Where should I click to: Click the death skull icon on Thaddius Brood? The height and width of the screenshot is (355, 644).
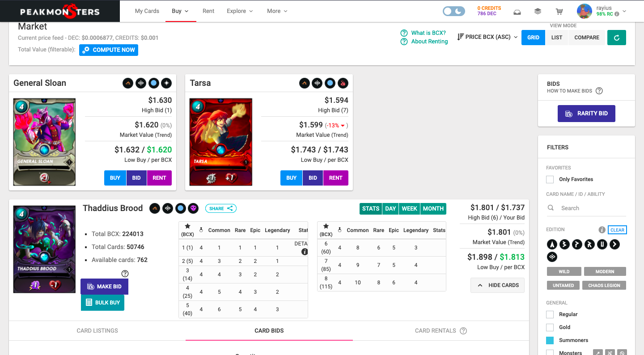pos(193,208)
